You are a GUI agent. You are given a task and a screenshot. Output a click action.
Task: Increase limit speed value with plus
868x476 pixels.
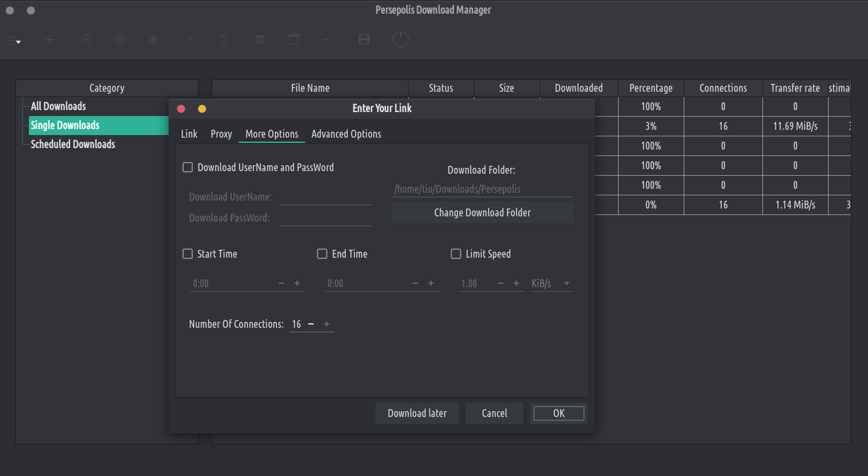pos(516,283)
